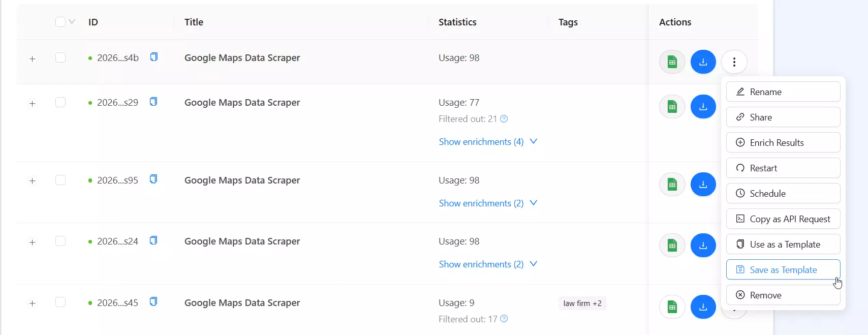Viewport: 868px width, 335px height.
Task: Click Enrich Results option
Action: click(x=783, y=142)
